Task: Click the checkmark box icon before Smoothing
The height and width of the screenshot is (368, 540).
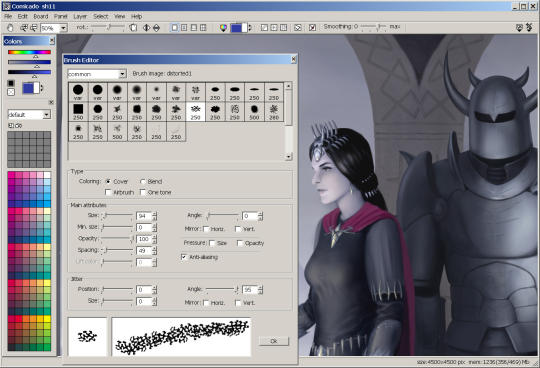Action: pos(312,28)
